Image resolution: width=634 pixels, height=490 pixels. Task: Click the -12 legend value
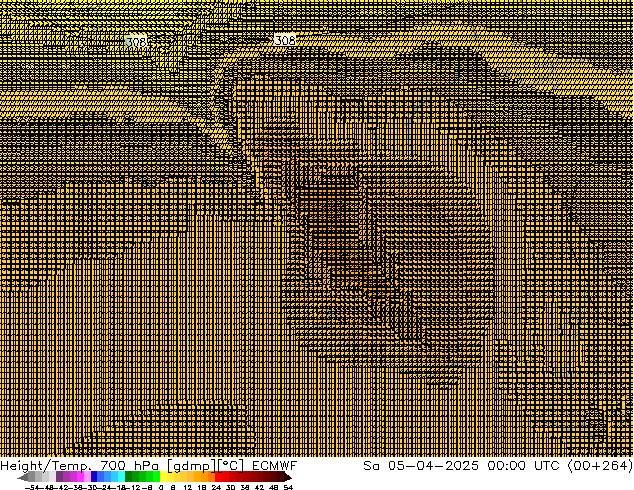136,488
